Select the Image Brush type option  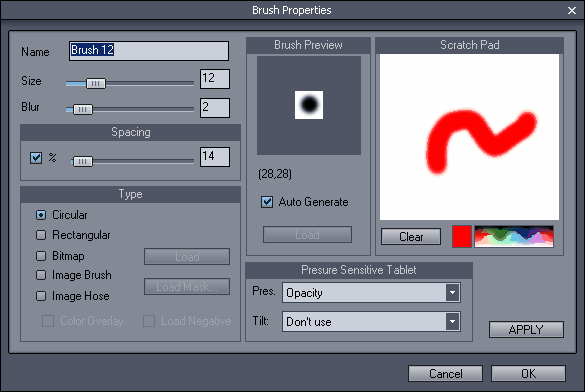(x=41, y=275)
